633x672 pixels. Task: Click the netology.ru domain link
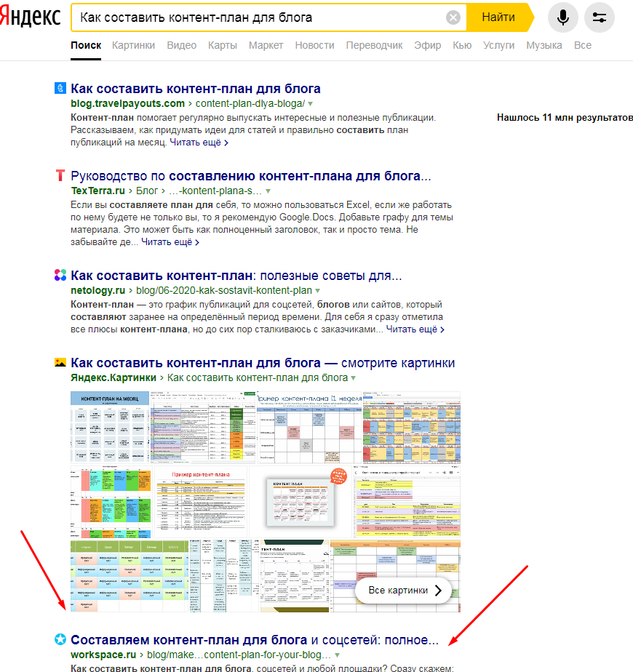[x=97, y=290]
